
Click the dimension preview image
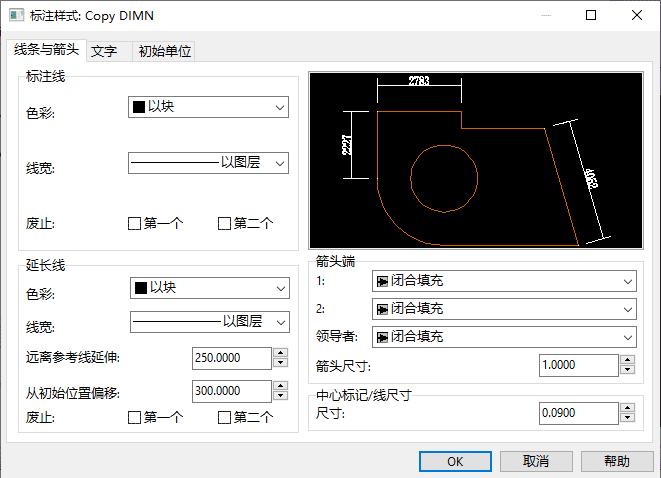pos(476,160)
